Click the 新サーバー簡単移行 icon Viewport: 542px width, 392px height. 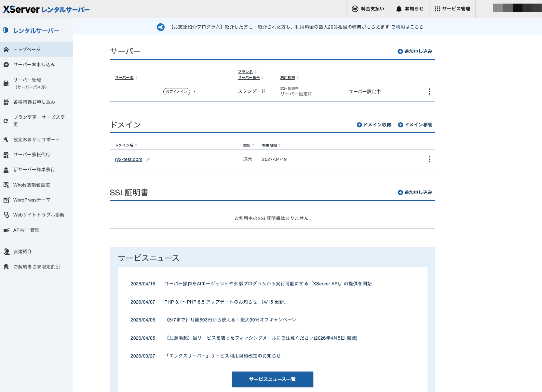click(x=6, y=170)
